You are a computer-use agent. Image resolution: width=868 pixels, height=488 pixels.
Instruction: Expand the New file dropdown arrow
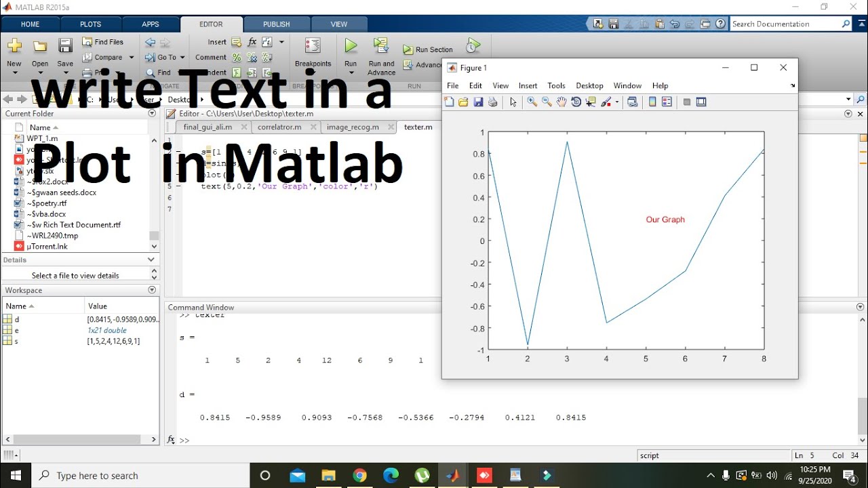coord(14,73)
